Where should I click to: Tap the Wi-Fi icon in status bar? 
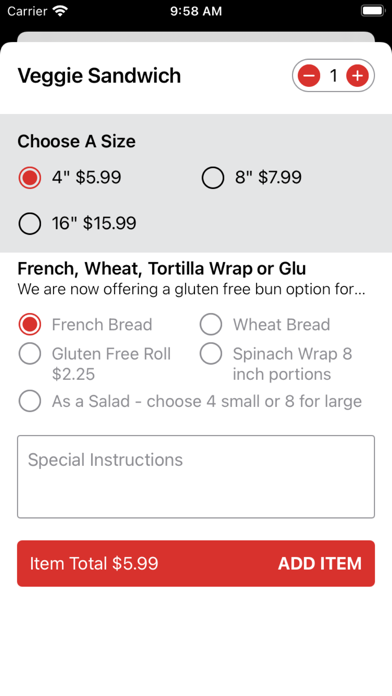[x=59, y=11]
